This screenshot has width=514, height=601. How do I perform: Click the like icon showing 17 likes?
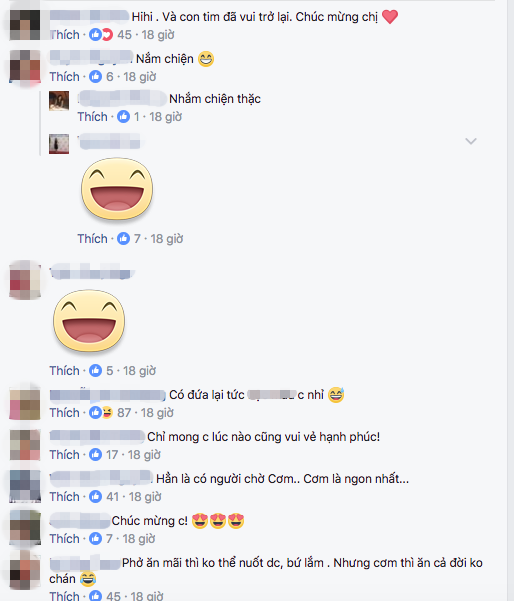[95, 455]
